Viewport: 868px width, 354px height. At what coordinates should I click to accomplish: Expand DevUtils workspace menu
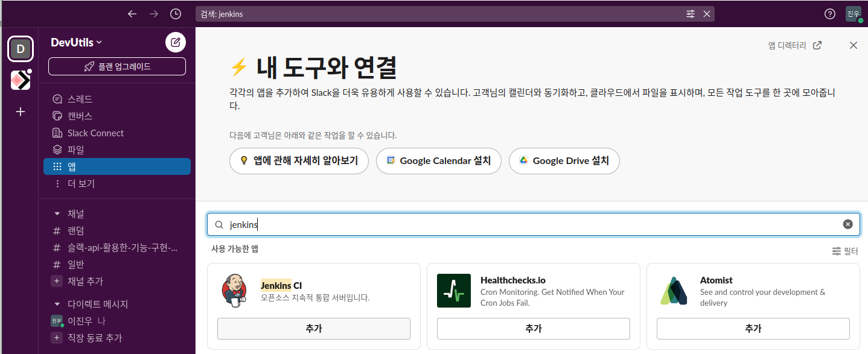(x=77, y=42)
